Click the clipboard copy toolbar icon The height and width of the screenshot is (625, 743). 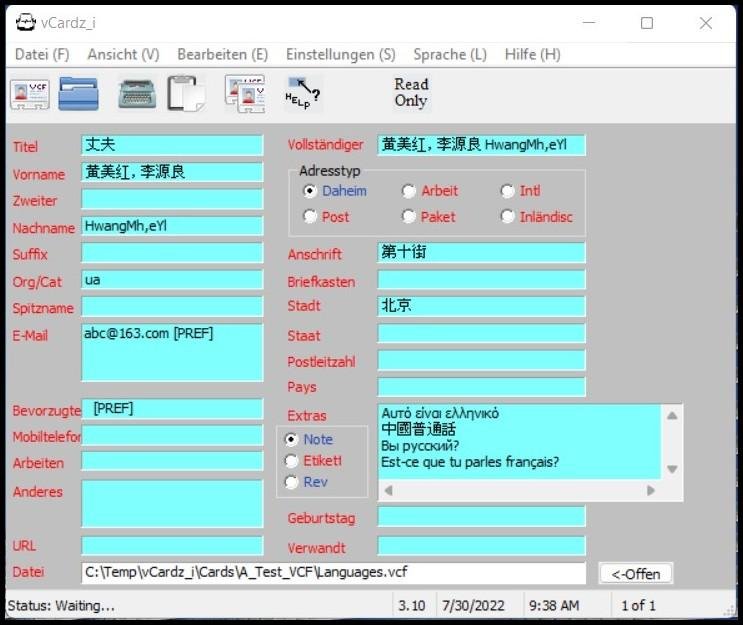pyautogui.click(x=187, y=93)
